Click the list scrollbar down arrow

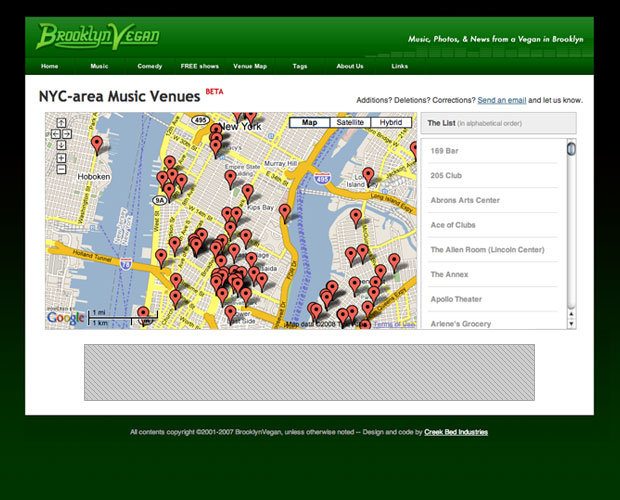(x=571, y=323)
